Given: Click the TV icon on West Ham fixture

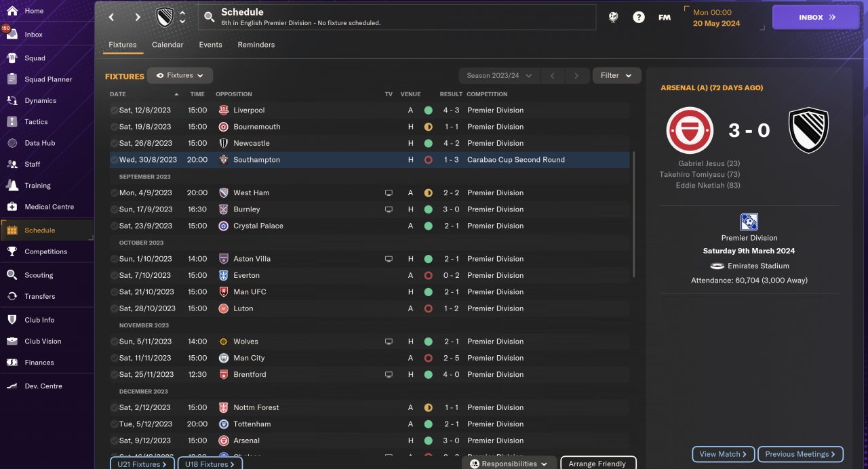Looking at the screenshot, I should pyautogui.click(x=389, y=192).
